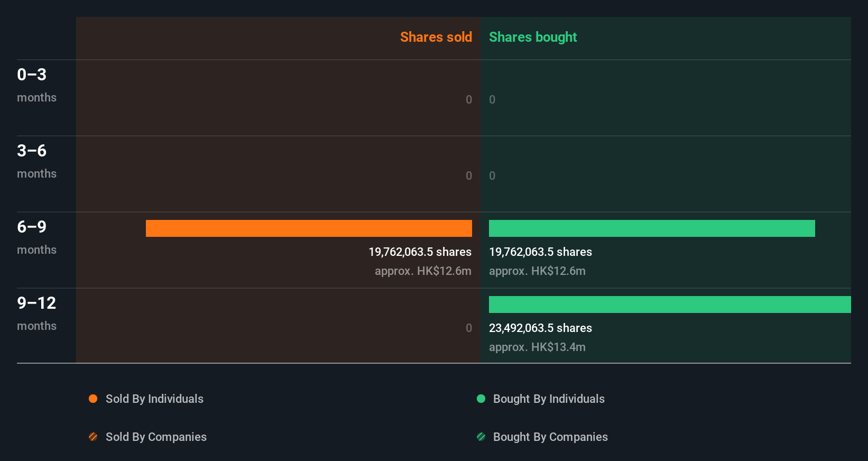Toggle the Sold By Individuals legend label

[154, 399]
